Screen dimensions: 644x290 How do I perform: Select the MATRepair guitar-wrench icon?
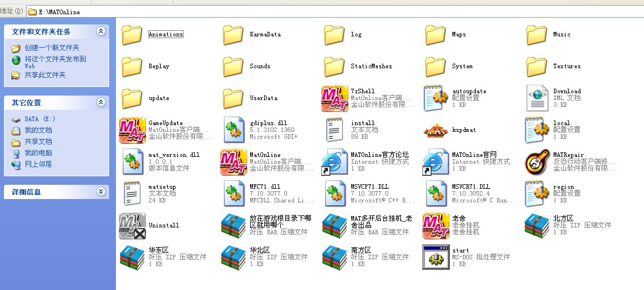click(x=537, y=161)
